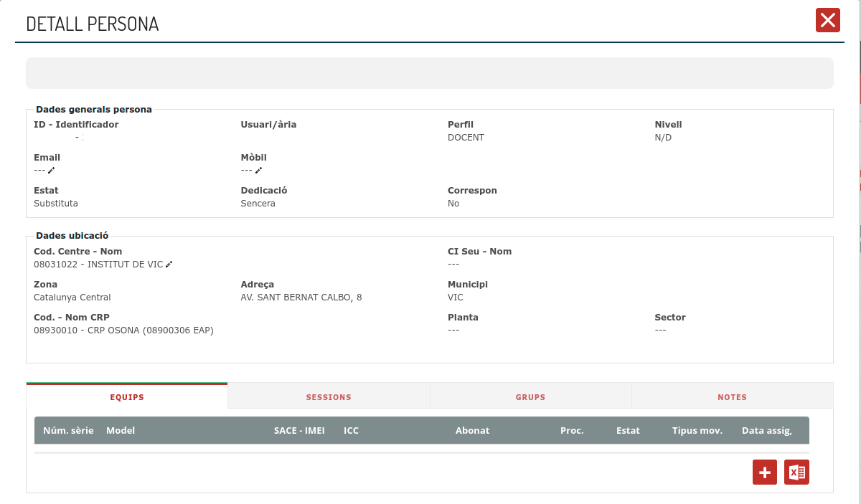Screen dimensions: 861x504
Task: Sort equipment by the Proc. column
Action: [572, 431]
